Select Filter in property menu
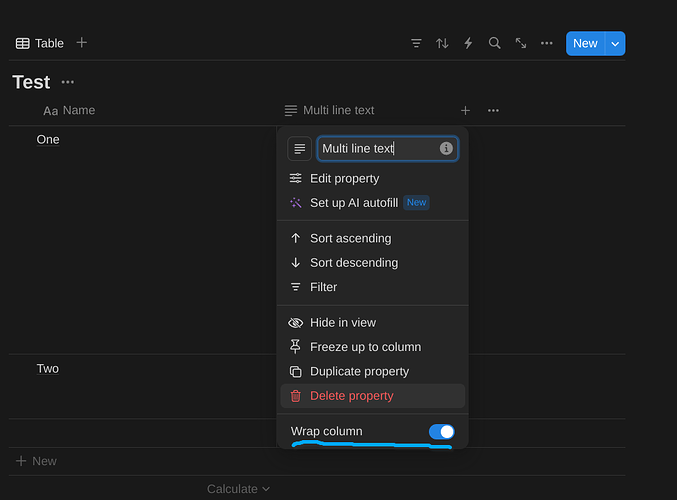This screenshot has width=677, height=500. pos(373,287)
